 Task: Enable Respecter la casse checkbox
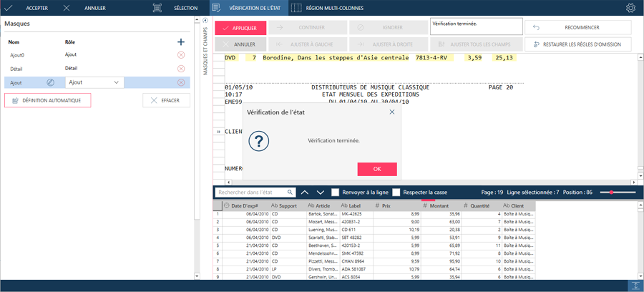(396, 193)
